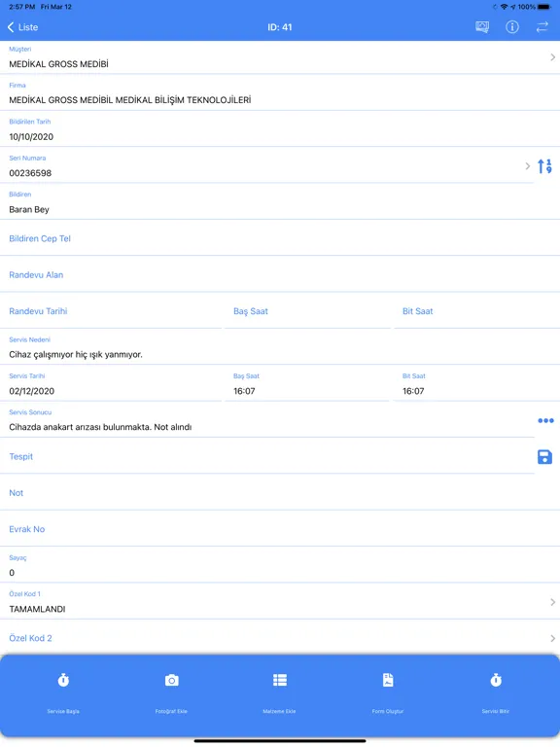Set the Randevu Bit Saat field
Image resolution: width=560 pixels, height=747 pixels.
click(476, 311)
